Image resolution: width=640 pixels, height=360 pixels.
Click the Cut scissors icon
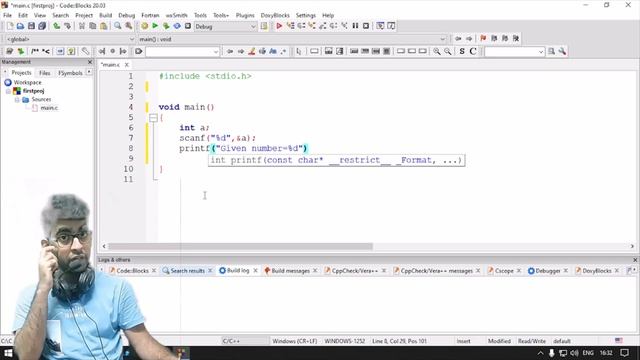pyautogui.click(x=82, y=26)
